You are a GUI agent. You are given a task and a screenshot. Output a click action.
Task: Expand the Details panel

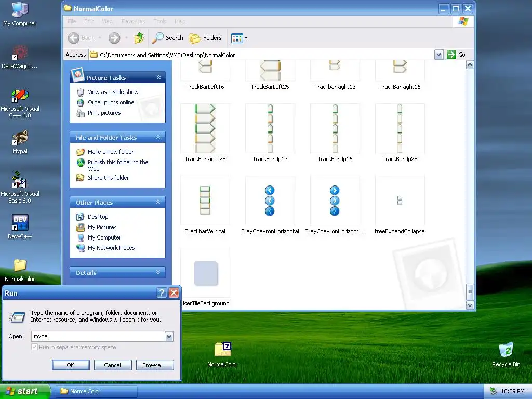tap(158, 272)
